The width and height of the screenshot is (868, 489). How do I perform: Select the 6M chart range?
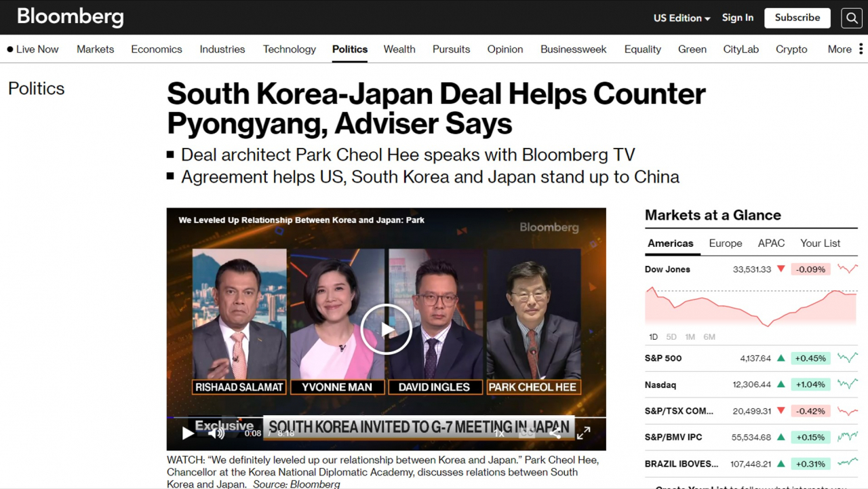(709, 337)
